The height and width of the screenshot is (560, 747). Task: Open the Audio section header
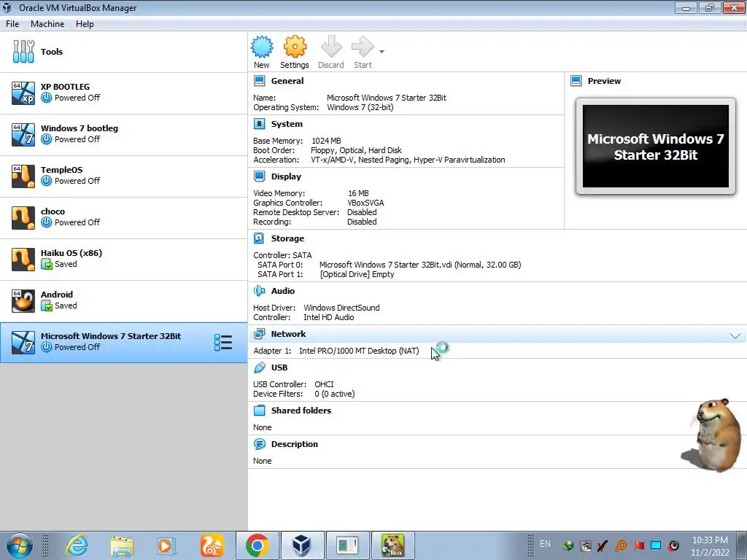(283, 291)
